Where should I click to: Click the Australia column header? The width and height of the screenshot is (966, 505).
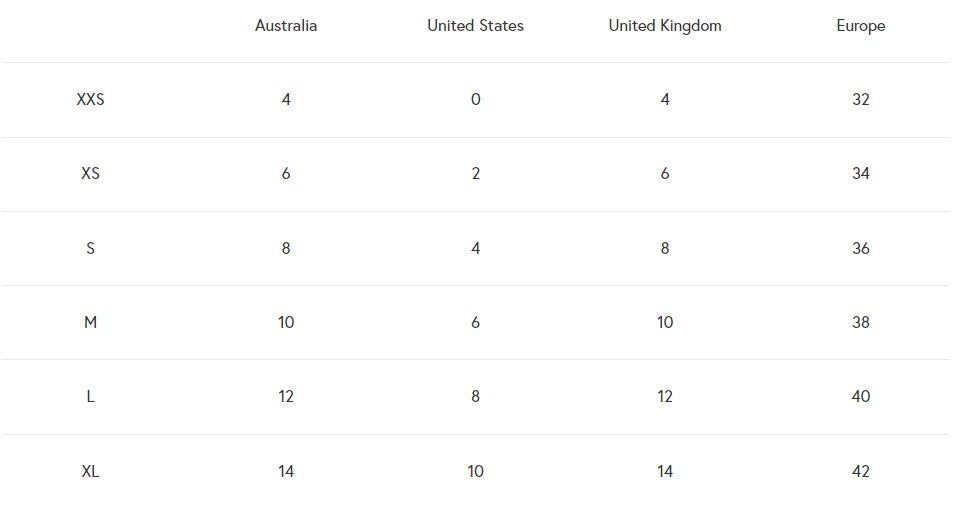click(286, 26)
